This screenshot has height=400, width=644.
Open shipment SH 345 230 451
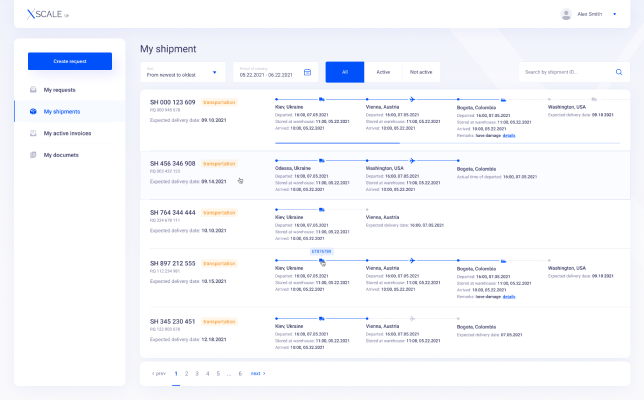[172, 322]
